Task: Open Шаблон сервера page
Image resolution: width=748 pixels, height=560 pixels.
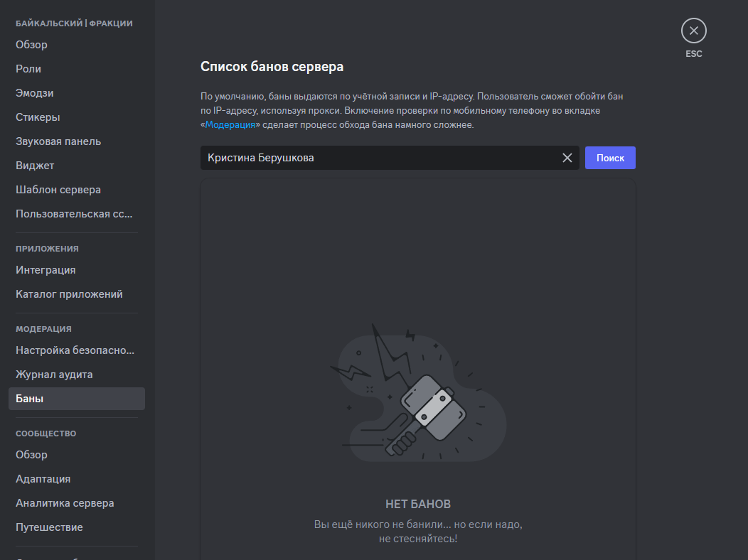Action: [58, 190]
